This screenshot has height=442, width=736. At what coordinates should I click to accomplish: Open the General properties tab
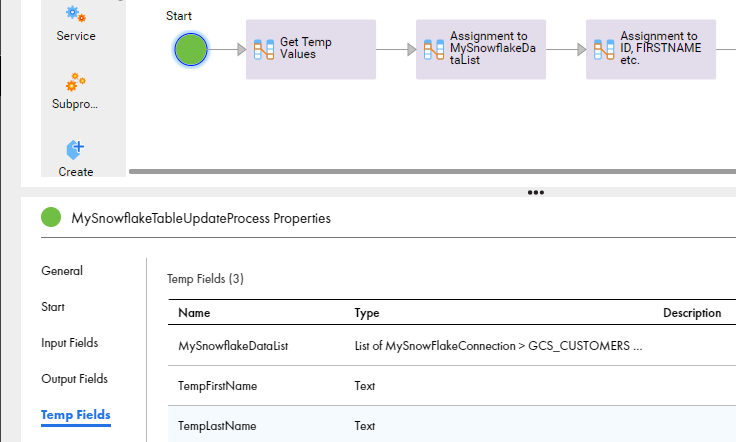pyautogui.click(x=62, y=271)
